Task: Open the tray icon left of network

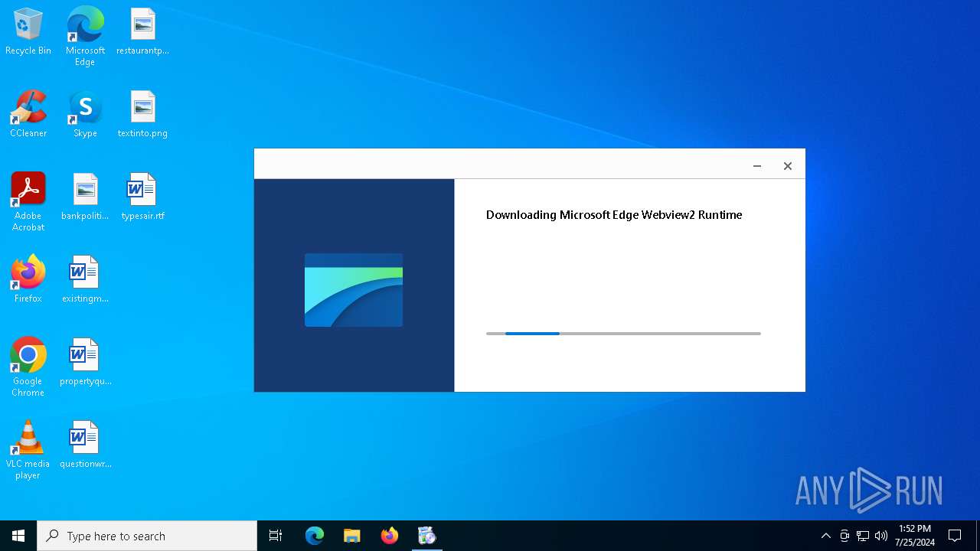Action: (844, 536)
